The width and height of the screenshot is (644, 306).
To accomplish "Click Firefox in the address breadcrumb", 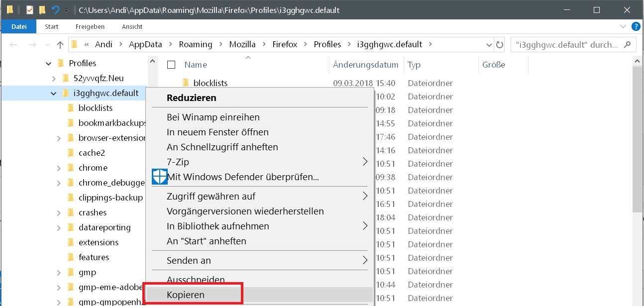I will tap(285, 44).
